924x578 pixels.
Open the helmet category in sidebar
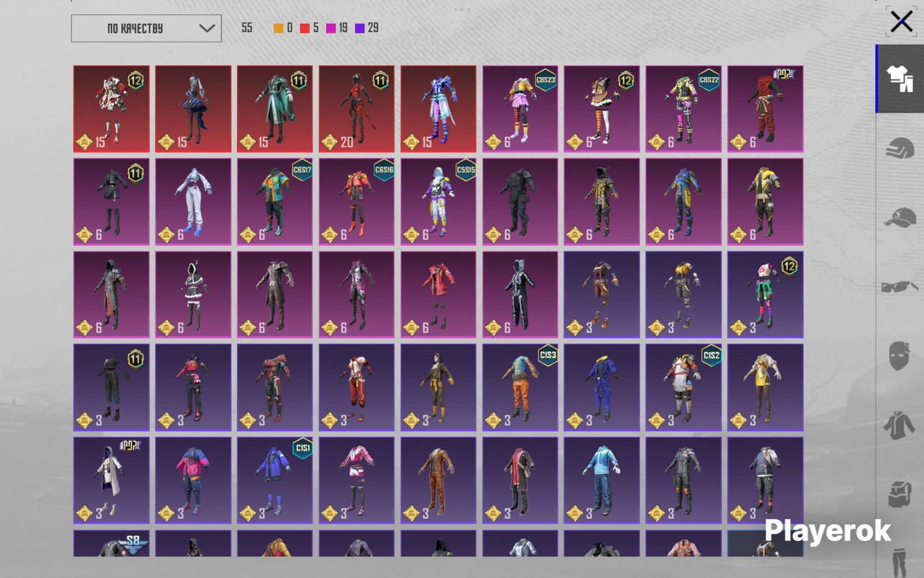point(900,149)
